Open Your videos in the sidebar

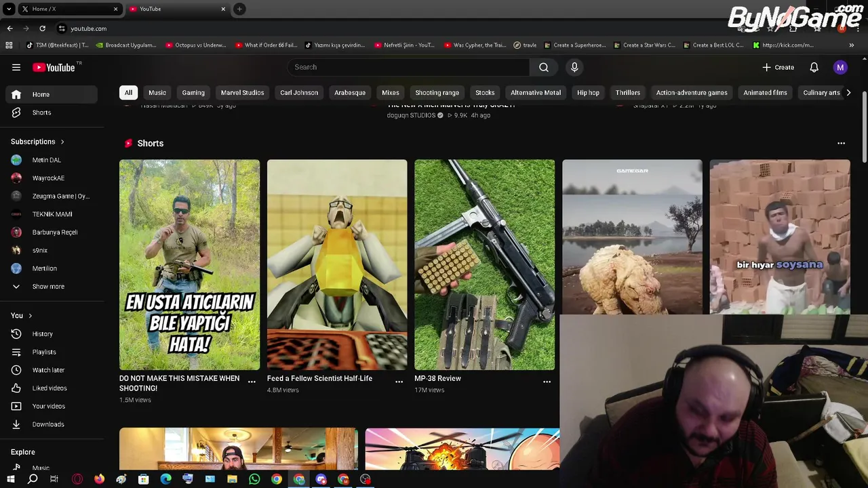pos(51,406)
